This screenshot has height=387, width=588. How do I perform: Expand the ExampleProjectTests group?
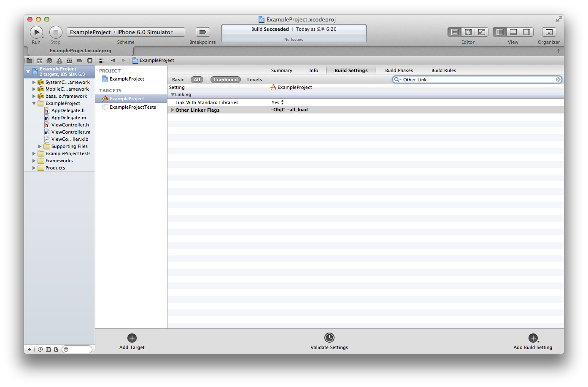(34, 154)
